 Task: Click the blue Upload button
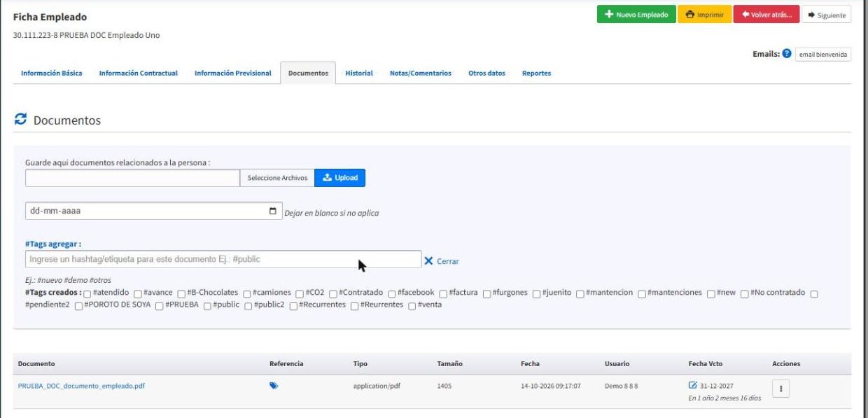[340, 178]
